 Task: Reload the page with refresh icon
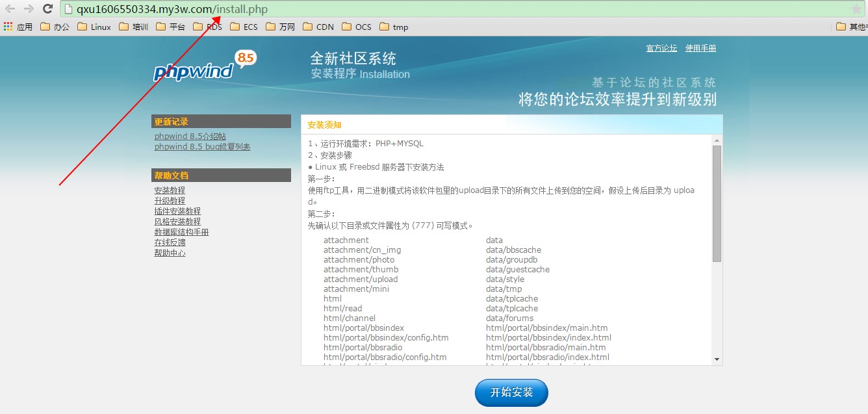(47, 9)
